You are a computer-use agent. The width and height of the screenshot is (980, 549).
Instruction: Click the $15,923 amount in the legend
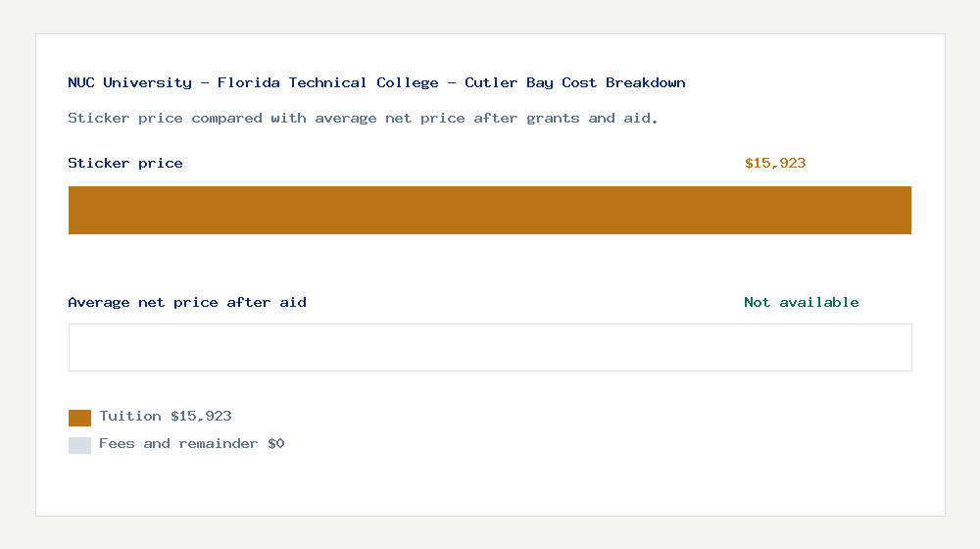[x=201, y=417]
